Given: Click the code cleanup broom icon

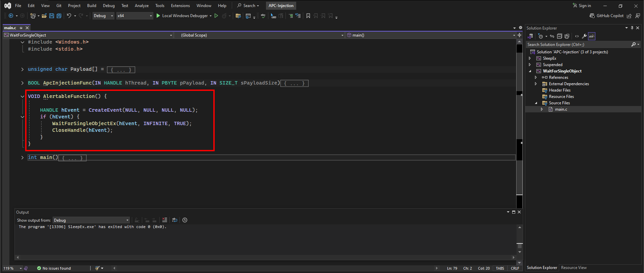Looking at the screenshot, I should point(97,268).
